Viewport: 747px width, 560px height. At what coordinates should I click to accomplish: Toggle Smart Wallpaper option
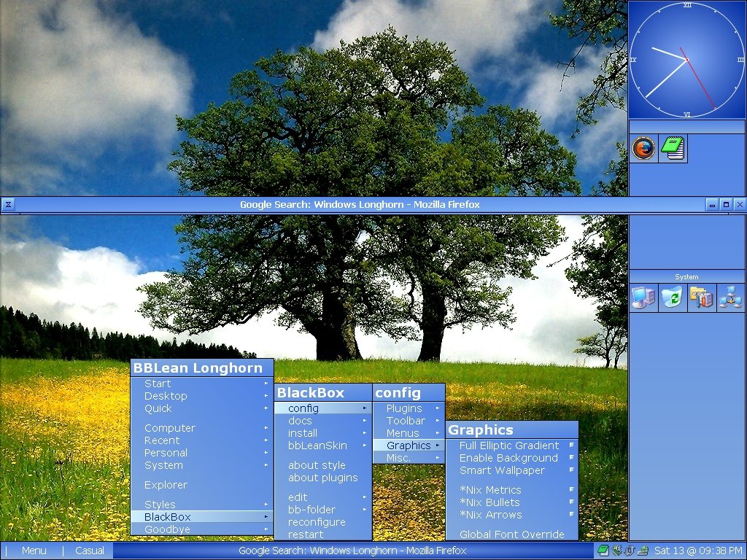[x=513, y=470]
